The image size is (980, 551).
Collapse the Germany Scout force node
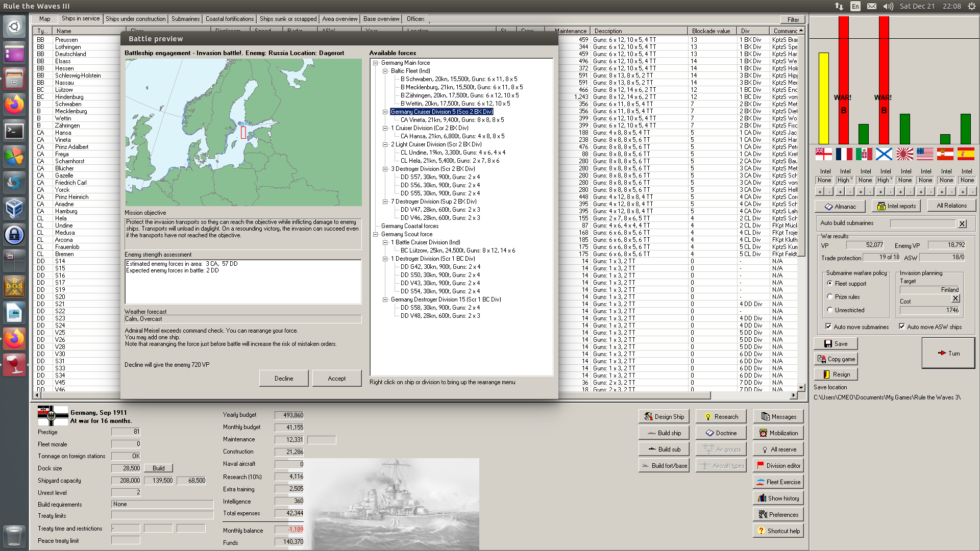pos(376,235)
